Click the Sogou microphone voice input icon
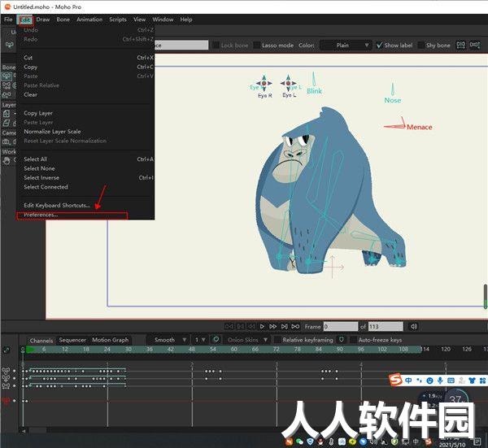The height and width of the screenshot is (448, 488). pos(440,381)
